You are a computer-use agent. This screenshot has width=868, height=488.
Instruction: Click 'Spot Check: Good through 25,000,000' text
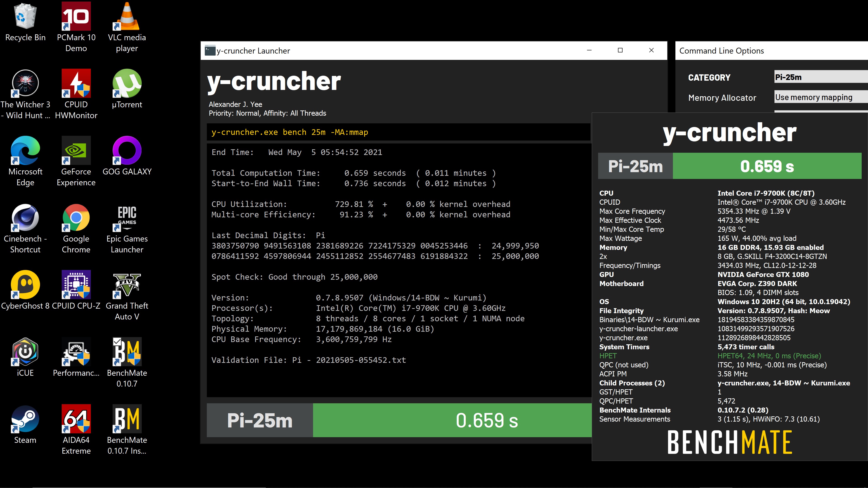295,277
